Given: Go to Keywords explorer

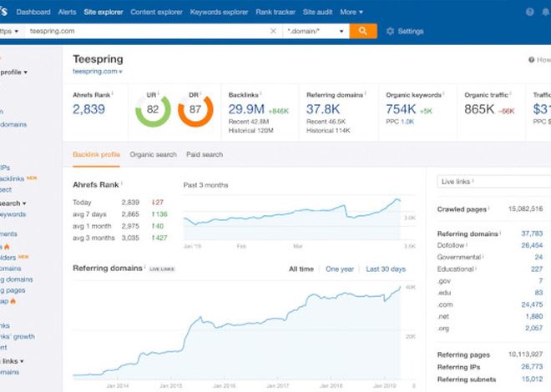Looking at the screenshot, I should click(x=219, y=12).
